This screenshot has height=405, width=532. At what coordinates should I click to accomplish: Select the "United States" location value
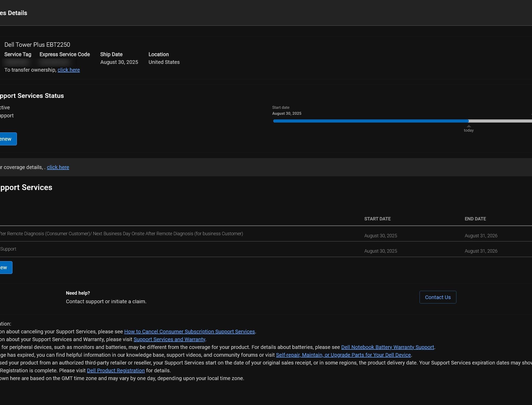164,62
